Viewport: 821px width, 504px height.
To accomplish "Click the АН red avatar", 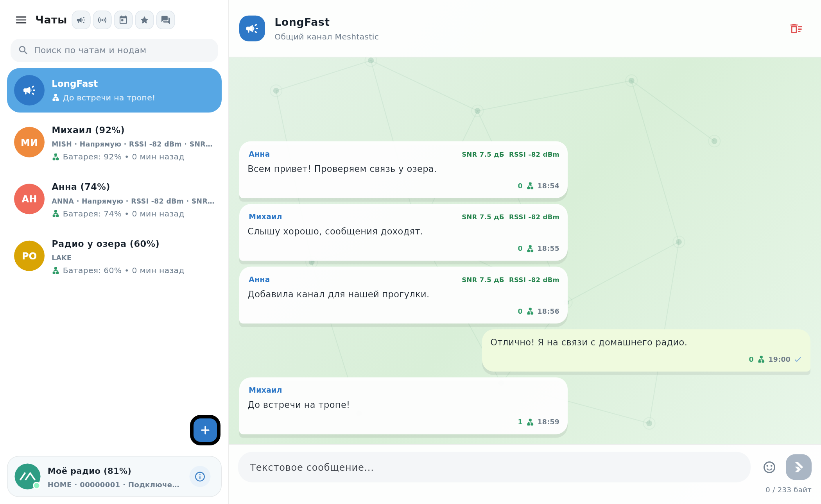I will (x=29, y=199).
